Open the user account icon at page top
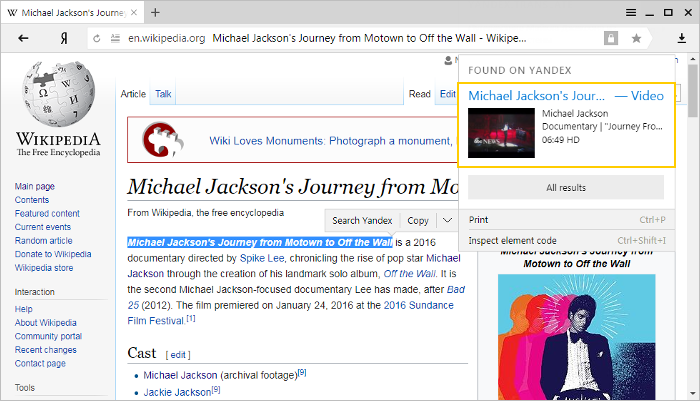This screenshot has width=700, height=401. (448, 60)
